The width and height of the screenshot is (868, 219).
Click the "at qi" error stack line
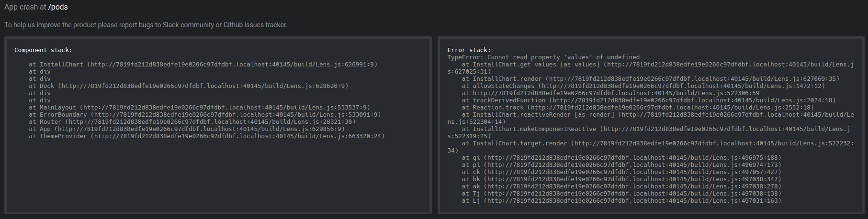(621, 158)
